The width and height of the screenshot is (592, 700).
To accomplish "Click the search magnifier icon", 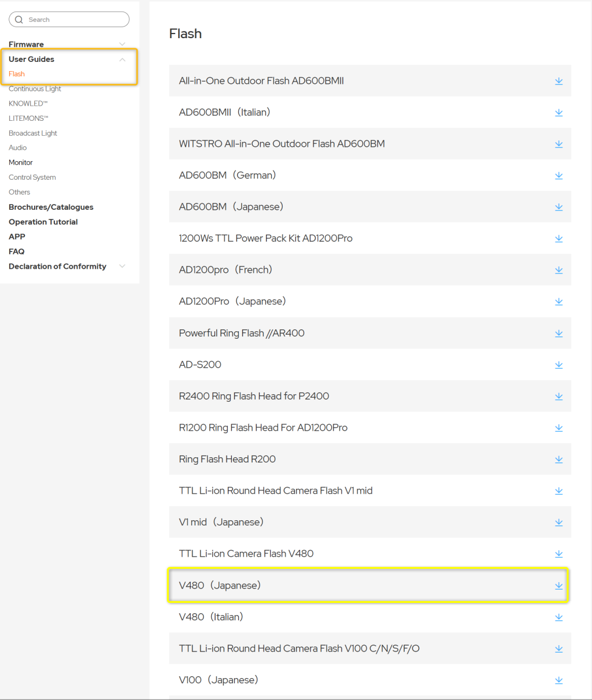I will pos(19,20).
